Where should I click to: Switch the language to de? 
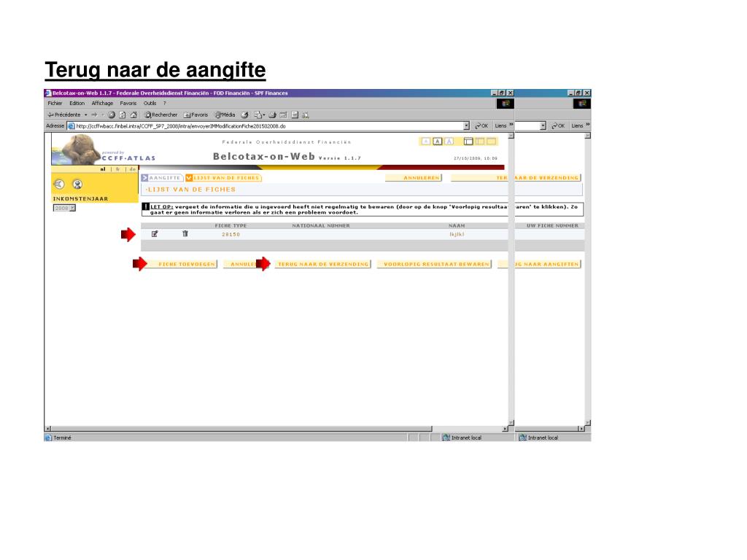(133, 169)
